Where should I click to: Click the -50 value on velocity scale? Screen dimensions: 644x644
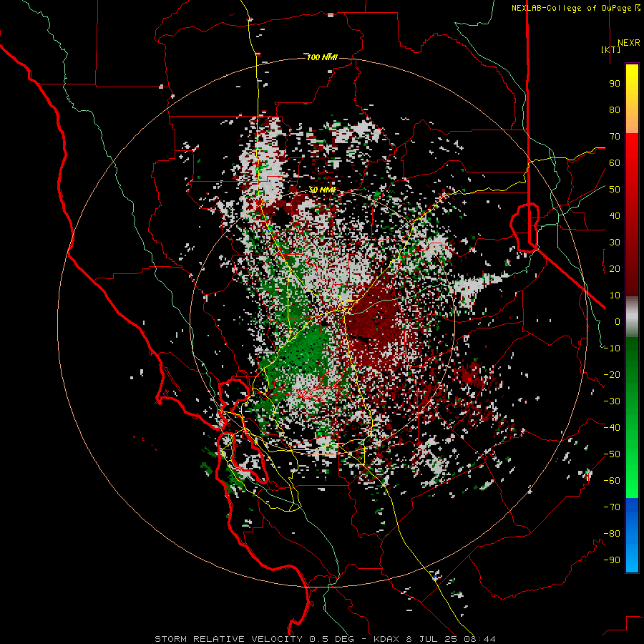point(612,454)
